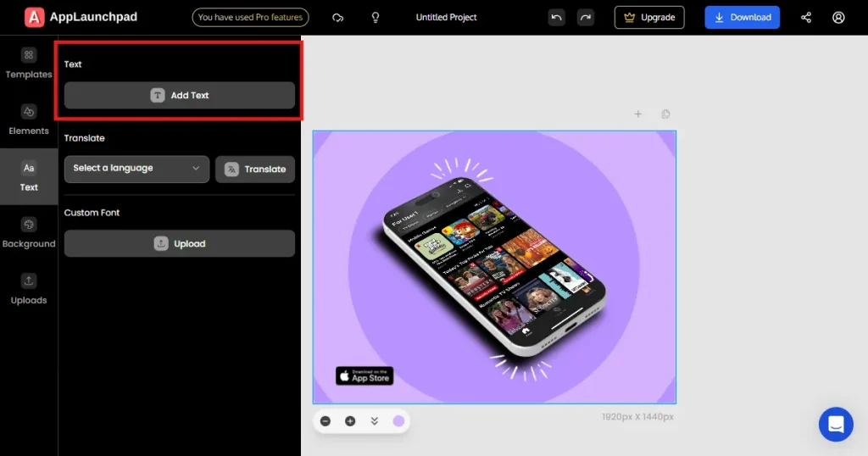Click the undo arrow button
868x456 pixels.
556,17
